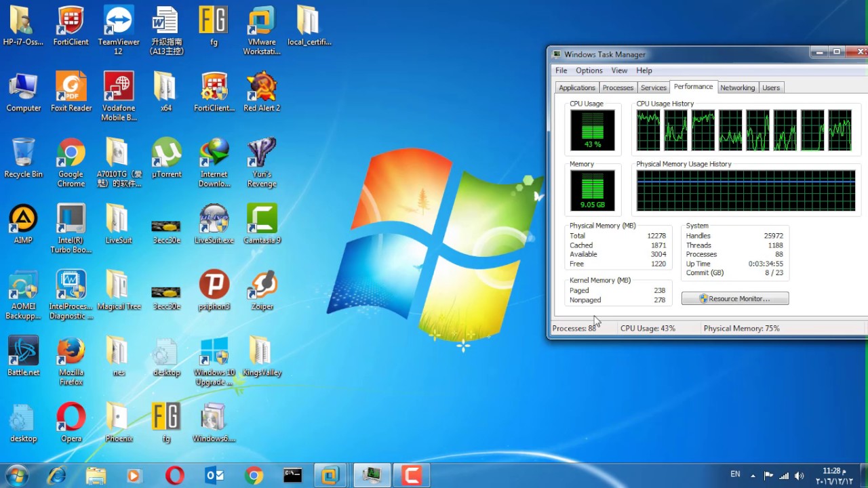Click the CPU Usage 43 % meter

(x=593, y=130)
